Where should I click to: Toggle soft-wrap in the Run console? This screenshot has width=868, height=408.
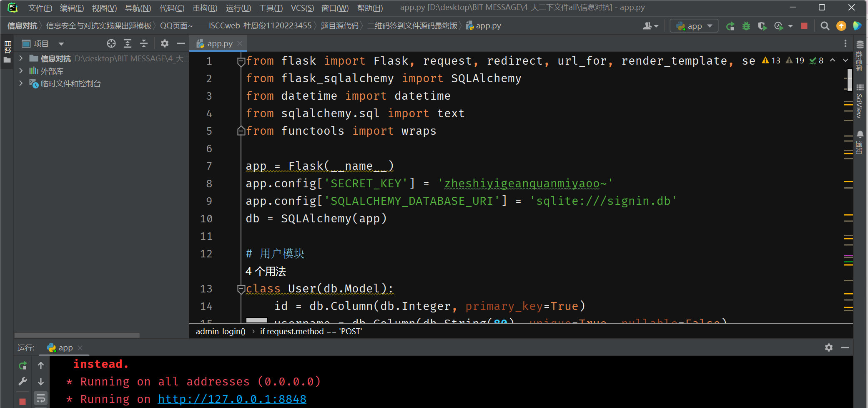coord(41,398)
